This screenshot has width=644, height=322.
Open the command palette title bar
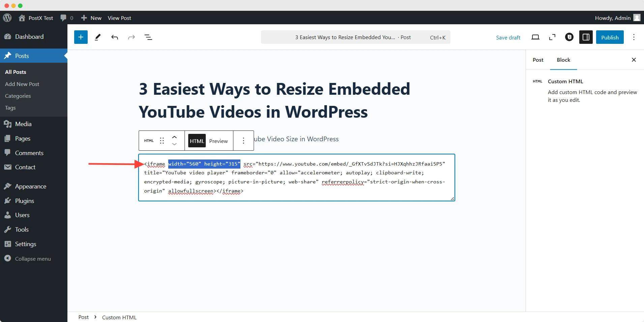pyautogui.click(x=355, y=37)
